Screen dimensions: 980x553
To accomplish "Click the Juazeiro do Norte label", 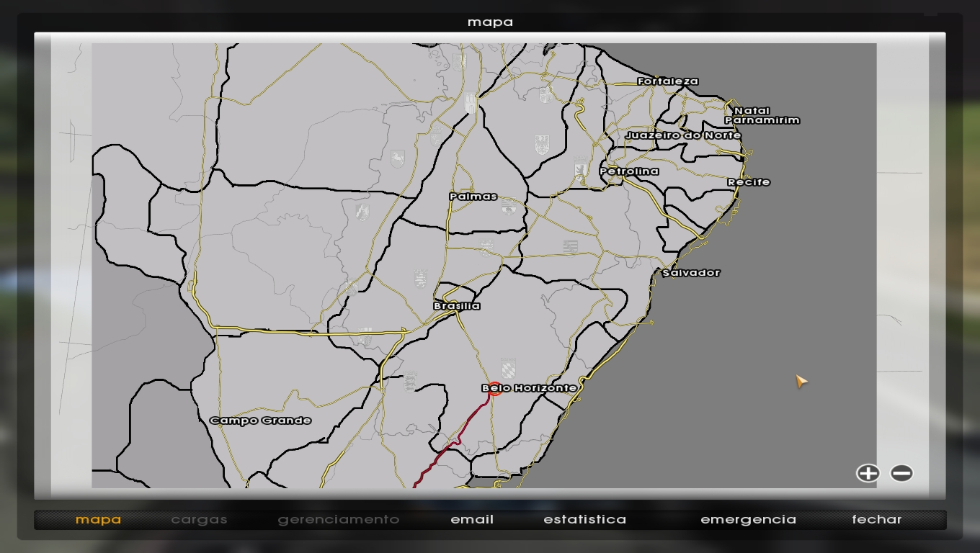I will click(683, 135).
